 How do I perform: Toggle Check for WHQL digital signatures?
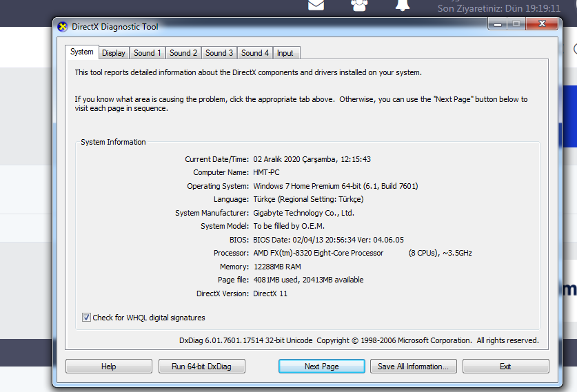(86, 318)
